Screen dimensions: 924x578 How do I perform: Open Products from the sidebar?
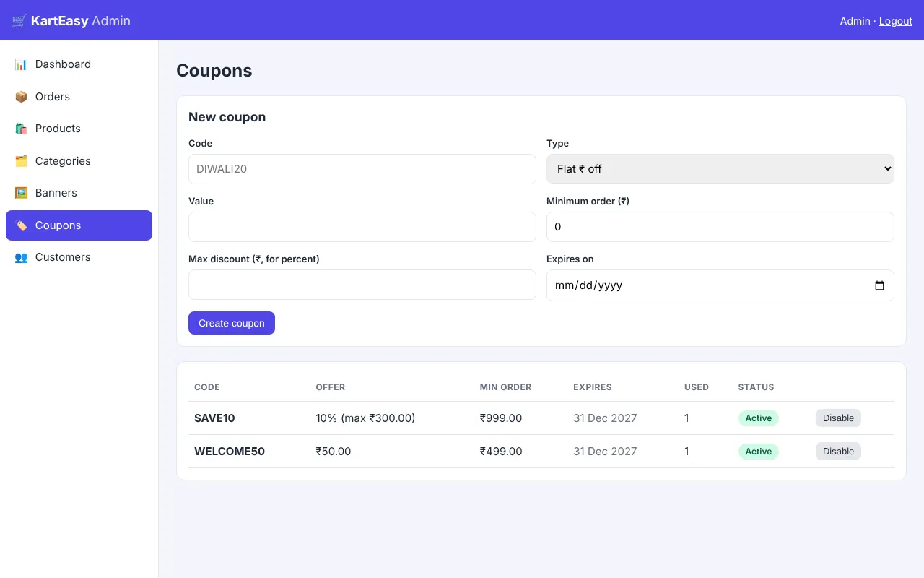(x=79, y=129)
